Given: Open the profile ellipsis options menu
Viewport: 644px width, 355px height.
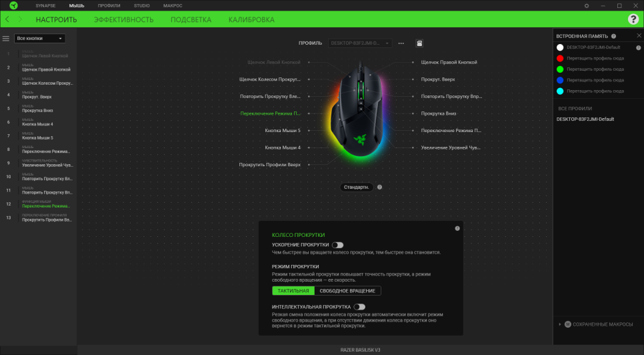Looking at the screenshot, I should (x=401, y=43).
